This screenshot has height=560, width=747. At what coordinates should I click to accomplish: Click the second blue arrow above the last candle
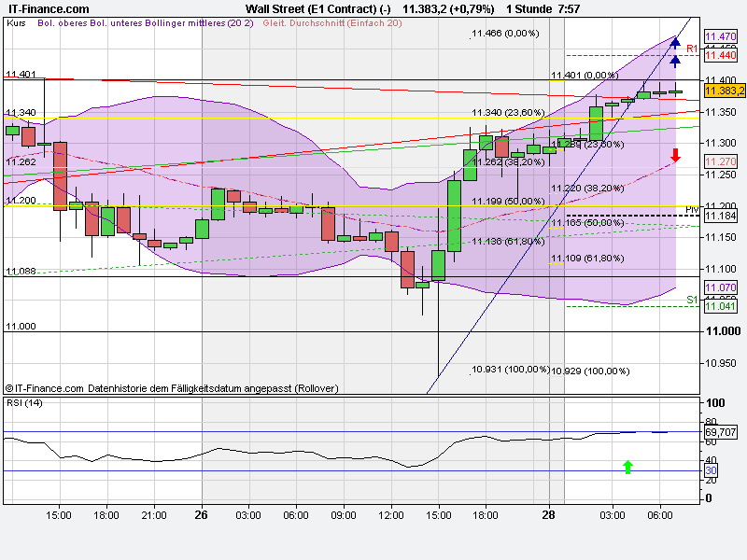[673, 62]
